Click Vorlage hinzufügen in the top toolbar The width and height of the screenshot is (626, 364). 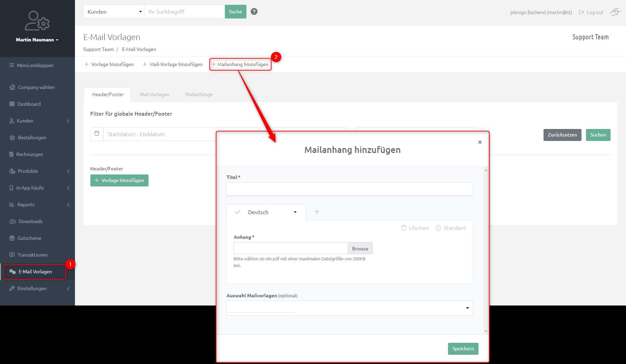click(109, 64)
